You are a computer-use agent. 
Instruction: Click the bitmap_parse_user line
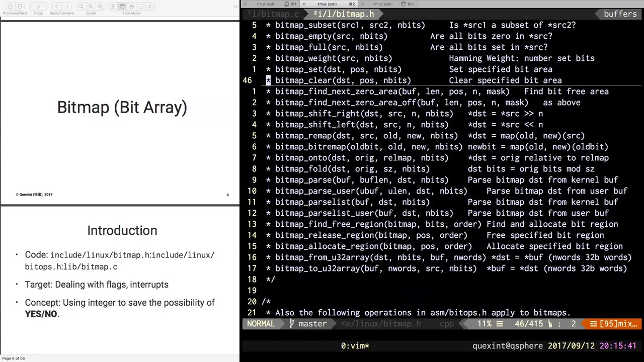[447, 191]
